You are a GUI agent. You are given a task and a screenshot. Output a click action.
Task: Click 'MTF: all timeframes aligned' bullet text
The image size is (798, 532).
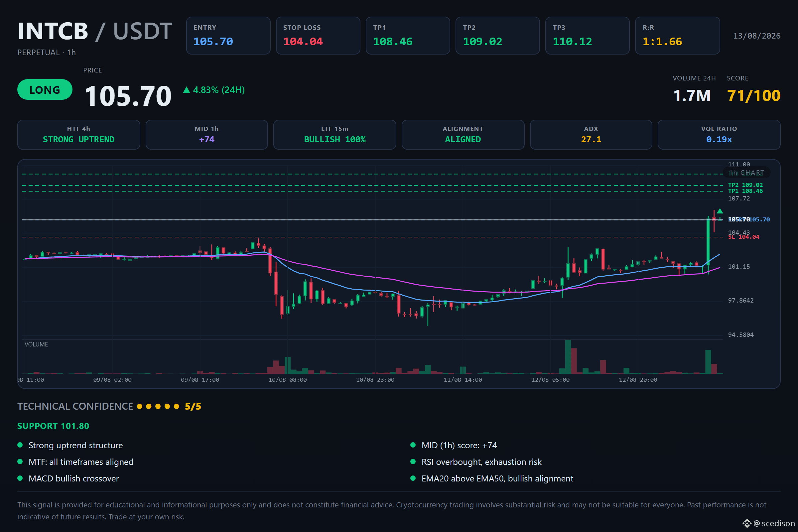[x=81, y=462]
